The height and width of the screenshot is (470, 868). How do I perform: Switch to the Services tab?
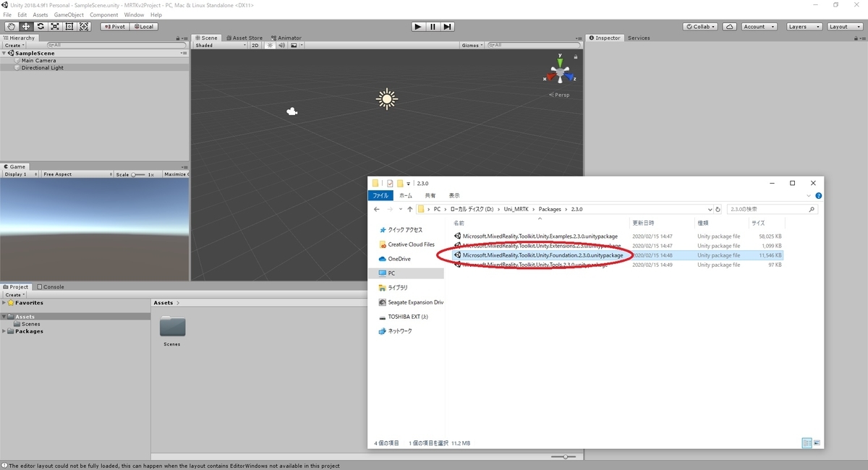point(639,38)
